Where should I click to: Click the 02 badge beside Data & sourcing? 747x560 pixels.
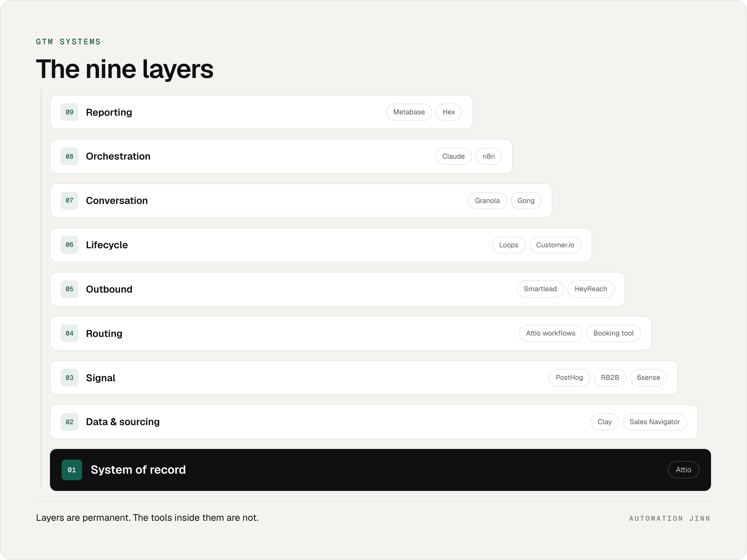coord(70,422)
